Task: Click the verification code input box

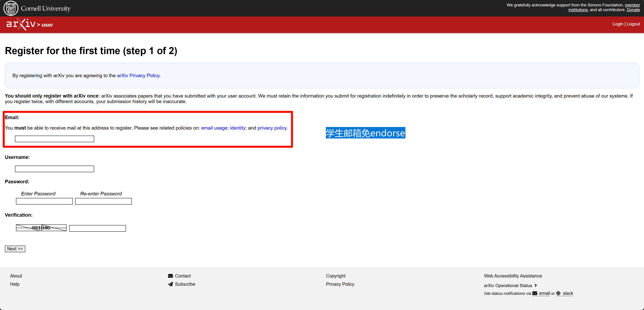Action: tap(98, 228)
